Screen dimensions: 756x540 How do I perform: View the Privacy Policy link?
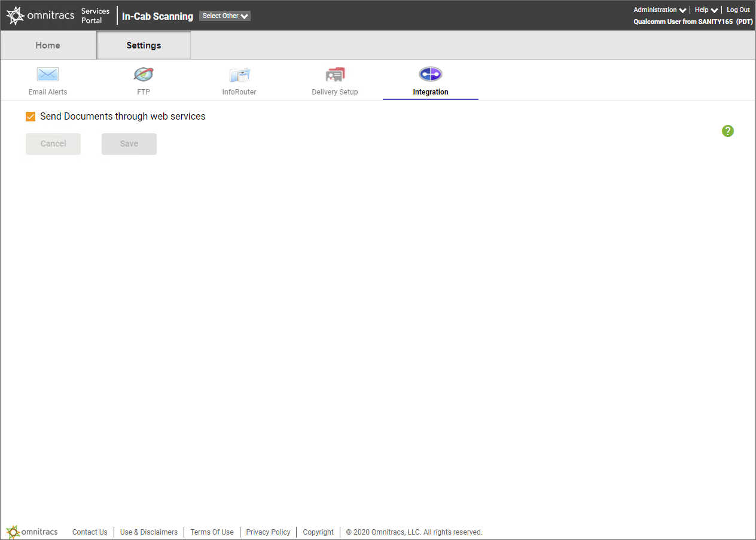[x=268, y=532]
